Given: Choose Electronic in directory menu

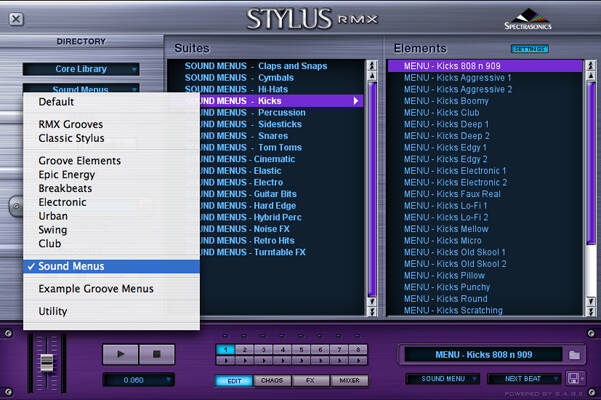Looking at the screenshot, I should pyautogui.click(x=112, y=202).
